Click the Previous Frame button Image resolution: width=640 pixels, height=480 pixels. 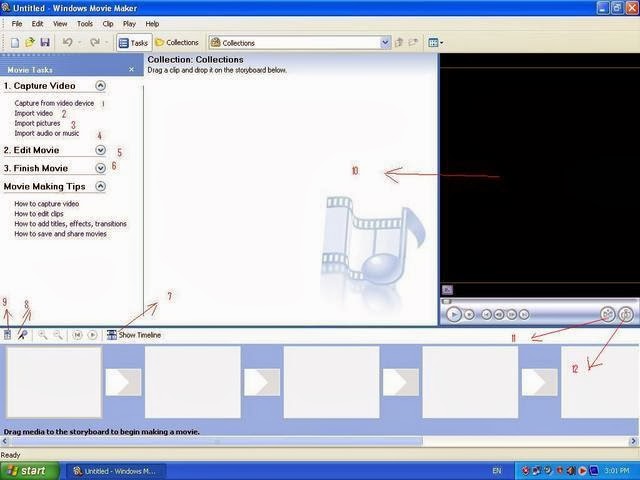[x=499, y=314]
